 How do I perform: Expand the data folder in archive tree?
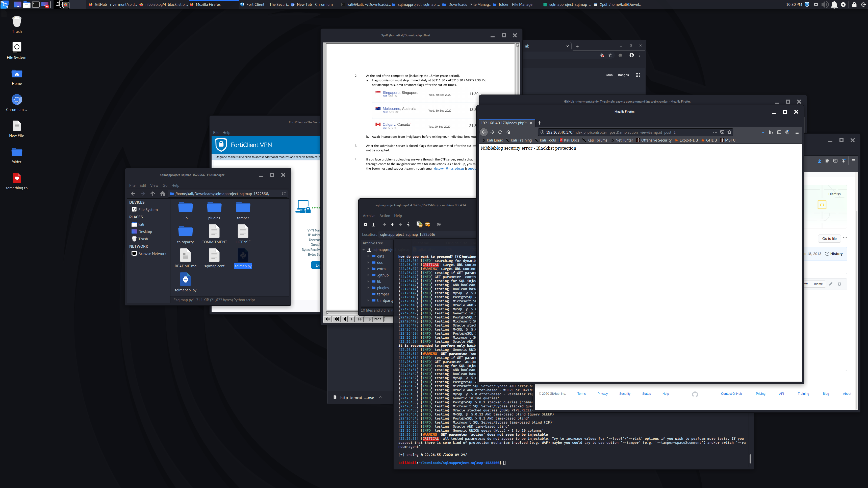[368, 256]
